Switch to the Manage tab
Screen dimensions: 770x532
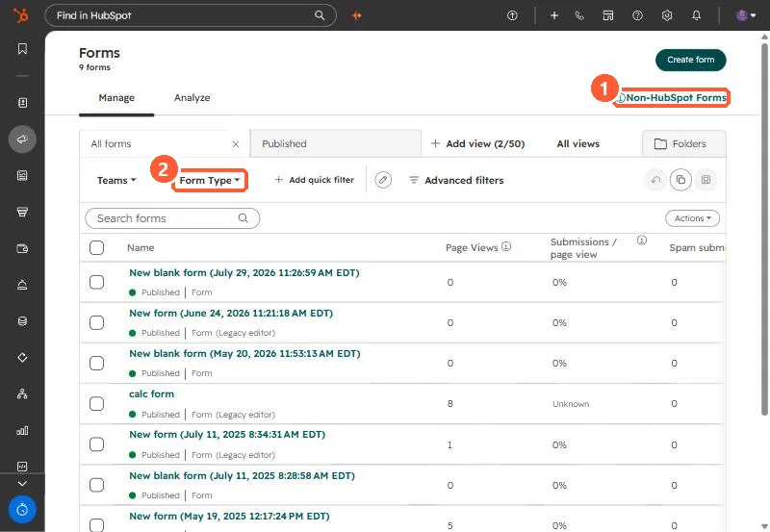click(x=116, y=98)
